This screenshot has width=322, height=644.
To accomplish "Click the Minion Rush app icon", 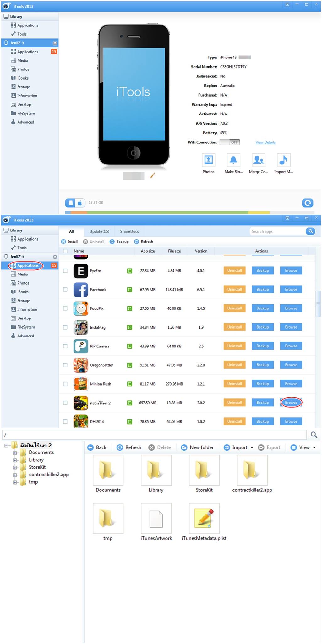I will click(x=81, y=384).
